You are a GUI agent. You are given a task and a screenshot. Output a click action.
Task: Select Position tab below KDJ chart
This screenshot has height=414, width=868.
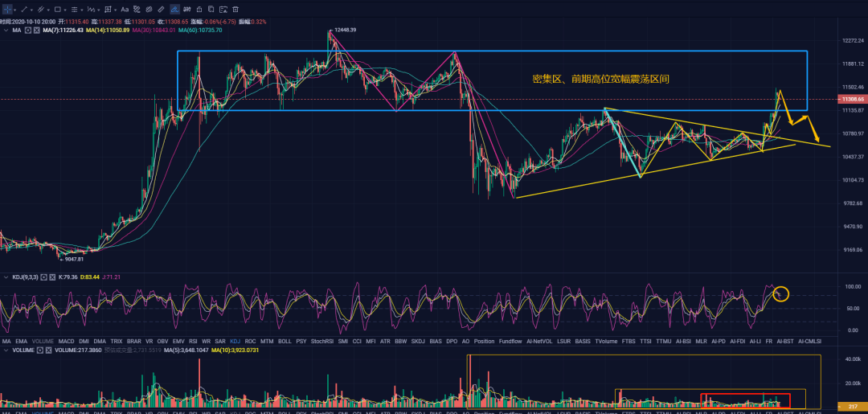click(x=484, y=342)
